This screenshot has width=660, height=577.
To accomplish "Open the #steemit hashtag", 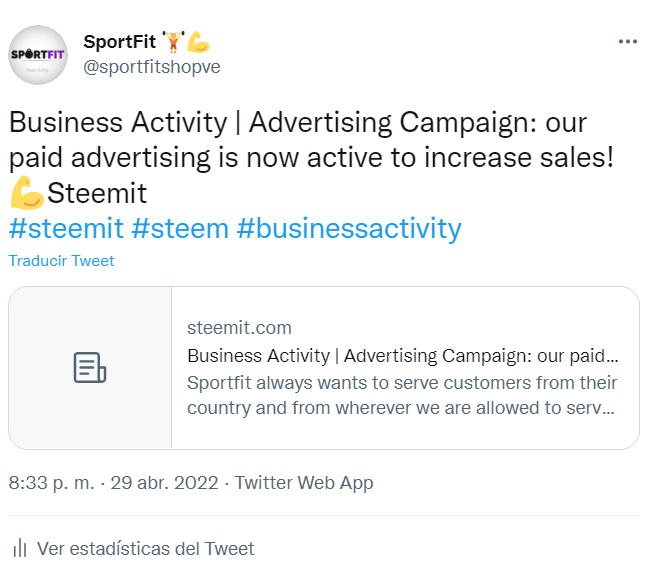I will (x=66, y=229).
